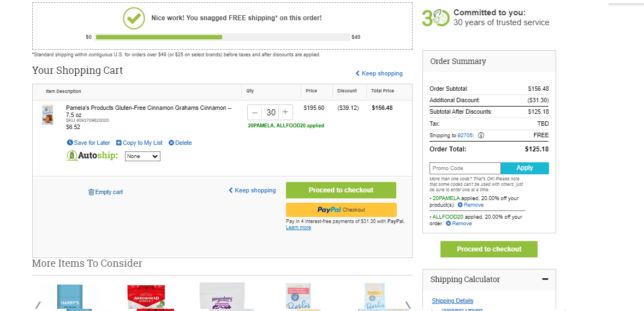Image resolution: width=644 pixels, height=311 pixels.
Task: Click the Price $195.60 cell
Action: pyautogui.click(x=314, y=108)
